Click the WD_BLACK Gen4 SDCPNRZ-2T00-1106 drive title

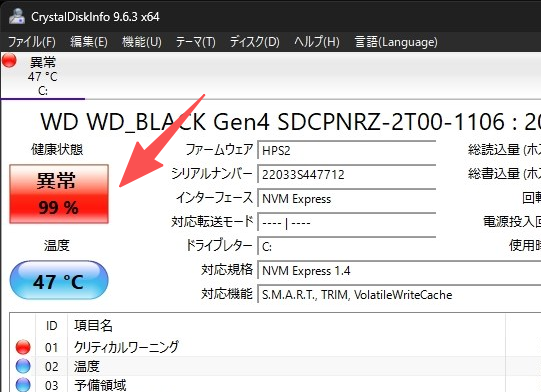coord(290,121)
